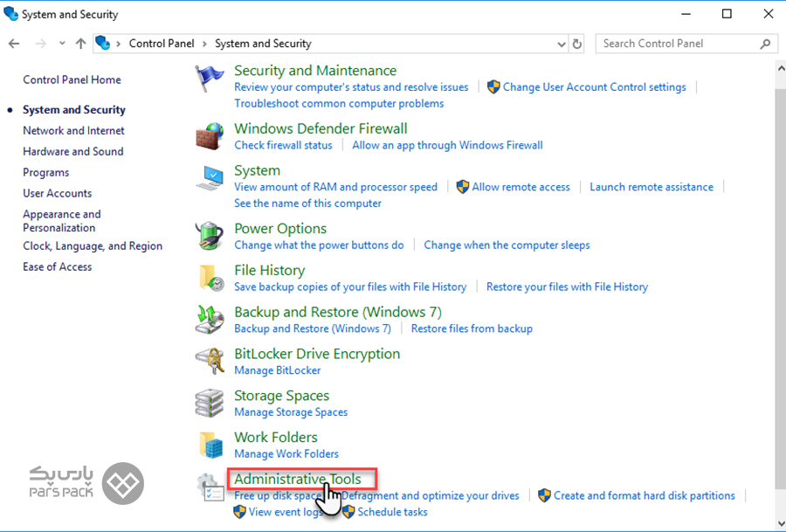Viewport: 786px width, 532px height.
Task: Click Allow remote access
Action: (521, 187)
